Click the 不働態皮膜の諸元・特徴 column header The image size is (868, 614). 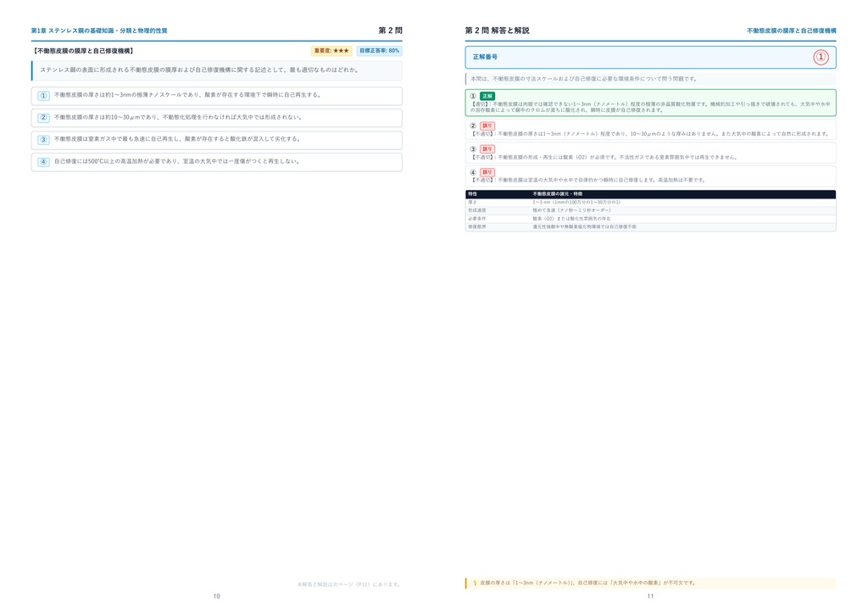pyautogui.click(x=558, y=194)
